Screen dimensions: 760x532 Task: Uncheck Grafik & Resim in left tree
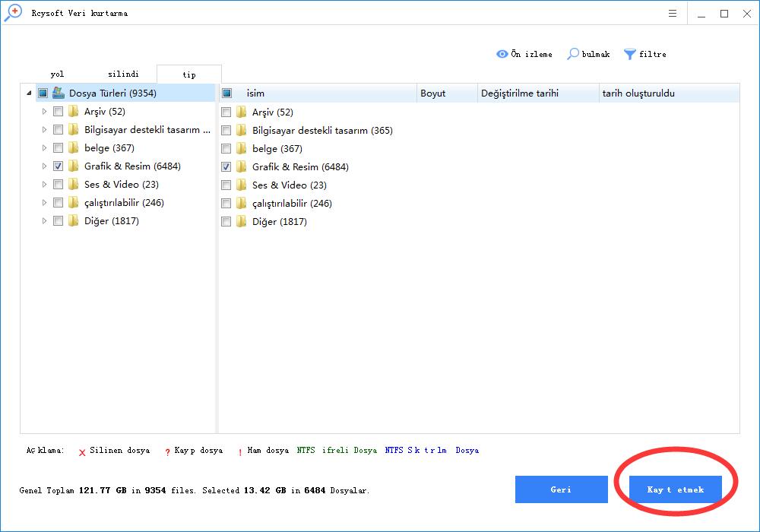[59, 166]
